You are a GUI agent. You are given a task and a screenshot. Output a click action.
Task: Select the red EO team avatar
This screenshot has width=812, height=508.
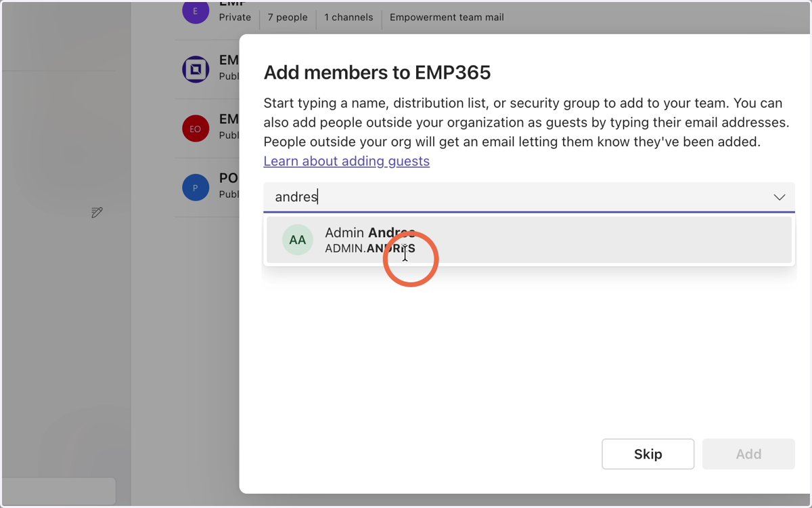point(196,129)
